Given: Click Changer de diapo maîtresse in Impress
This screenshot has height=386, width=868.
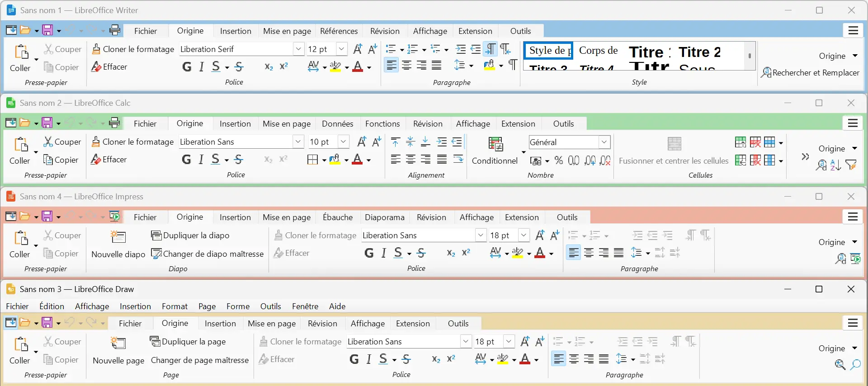Looking at the screenshot, I should tap(208, 254).
